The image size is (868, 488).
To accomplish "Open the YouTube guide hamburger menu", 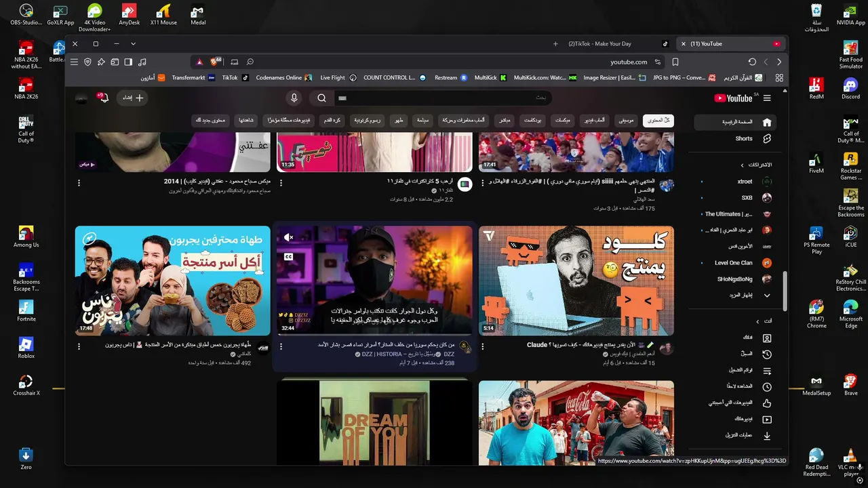I will pyautogui.click(x=767, y=98).
